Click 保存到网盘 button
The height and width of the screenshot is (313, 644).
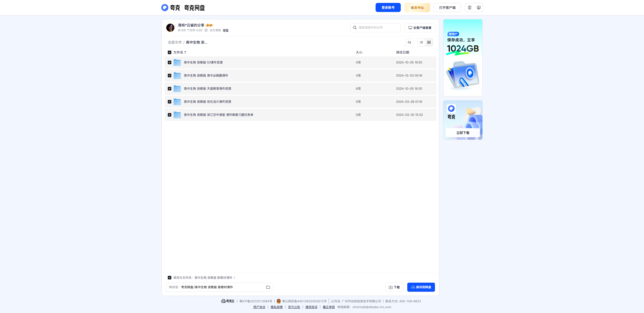[x=421, y=287]
